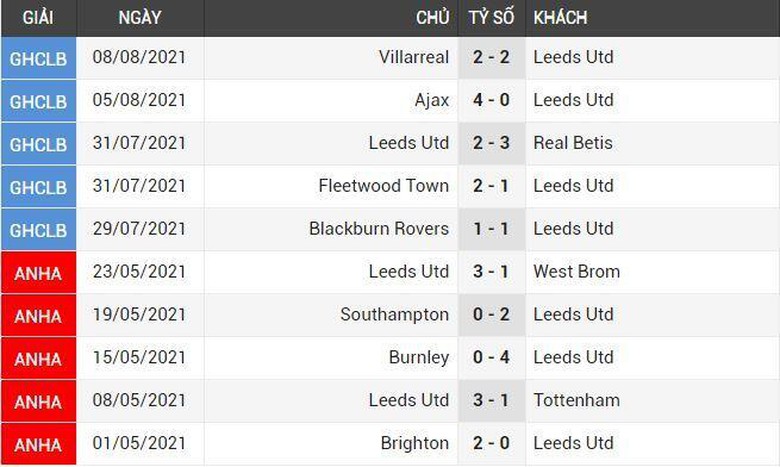Click ANHA badge for 01/05/2021 match
Image resolution: width=780 pixels, height=467 pixels.
coord(38,445)
